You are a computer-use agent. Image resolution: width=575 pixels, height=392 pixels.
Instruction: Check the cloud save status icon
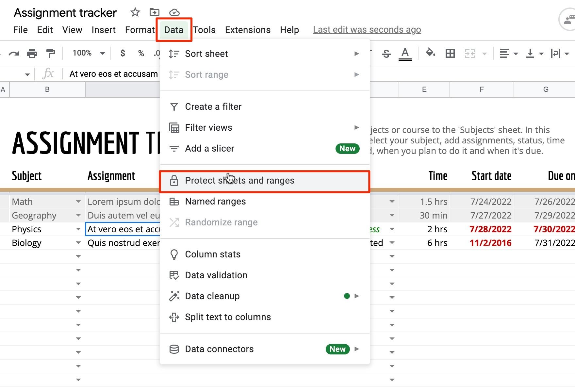click(x=174, y=12)
